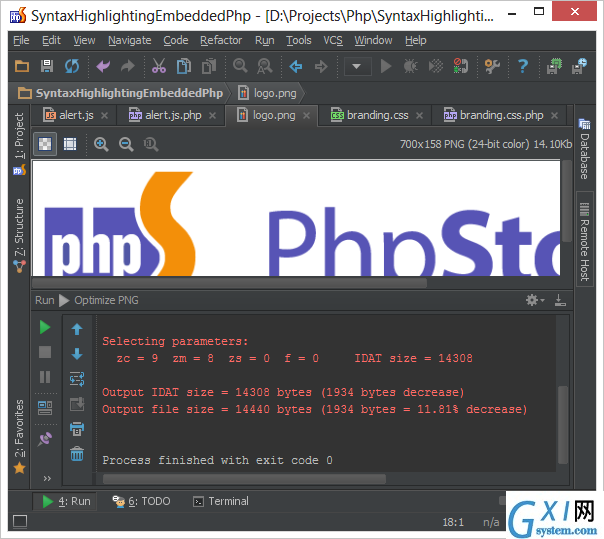Open the Remote Host side panel
Screen dimensions: 604x539
tap(584, 241)
